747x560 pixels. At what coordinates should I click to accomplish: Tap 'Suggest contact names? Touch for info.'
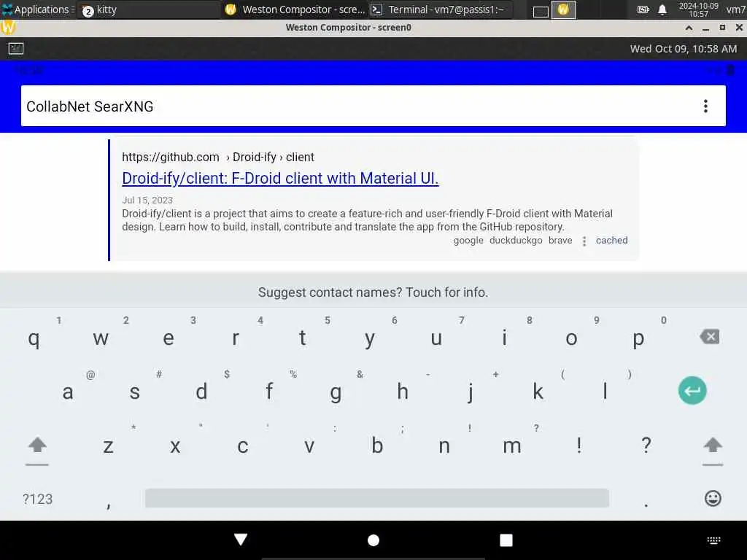(x=373, y=292)
